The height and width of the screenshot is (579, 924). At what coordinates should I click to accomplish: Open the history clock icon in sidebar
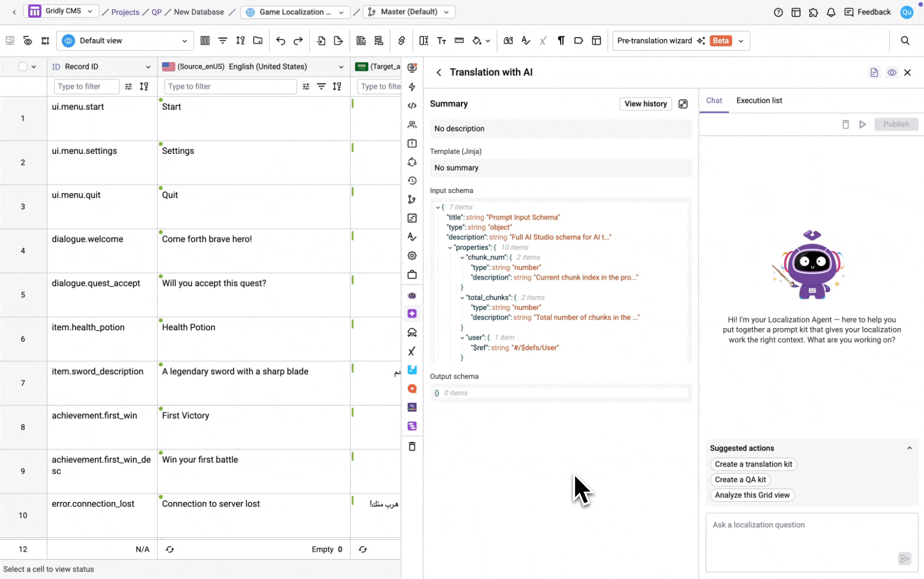point(412,181)
